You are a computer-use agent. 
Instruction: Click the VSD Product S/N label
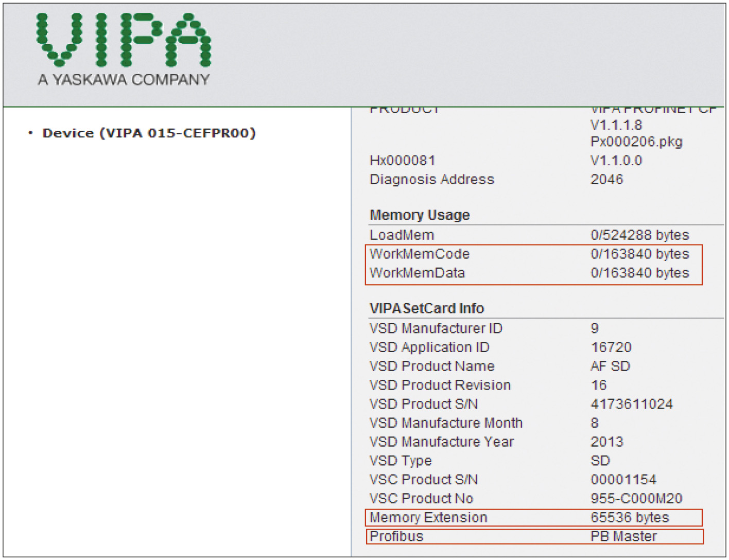(424, 404)
